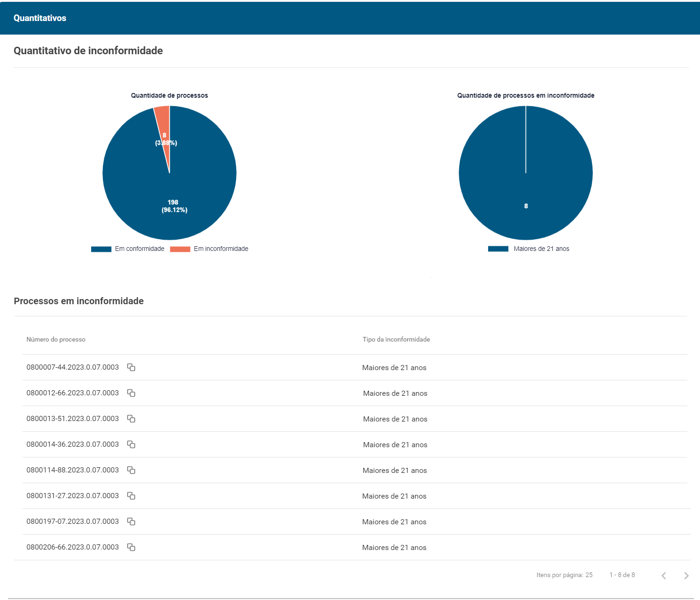The image size is (700, 600).
Task: Click 'Tipo da inconformidade' column header
Action: (396, 339)
